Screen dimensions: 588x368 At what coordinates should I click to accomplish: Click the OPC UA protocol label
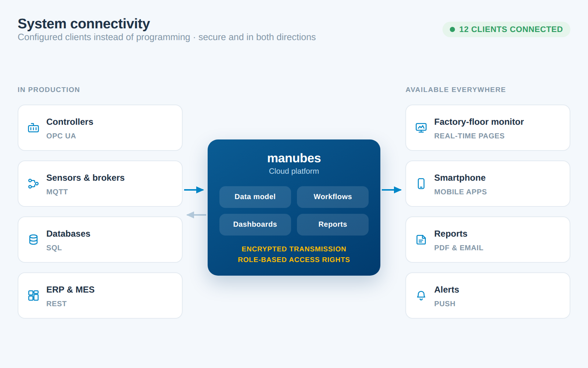pos(61,136)
